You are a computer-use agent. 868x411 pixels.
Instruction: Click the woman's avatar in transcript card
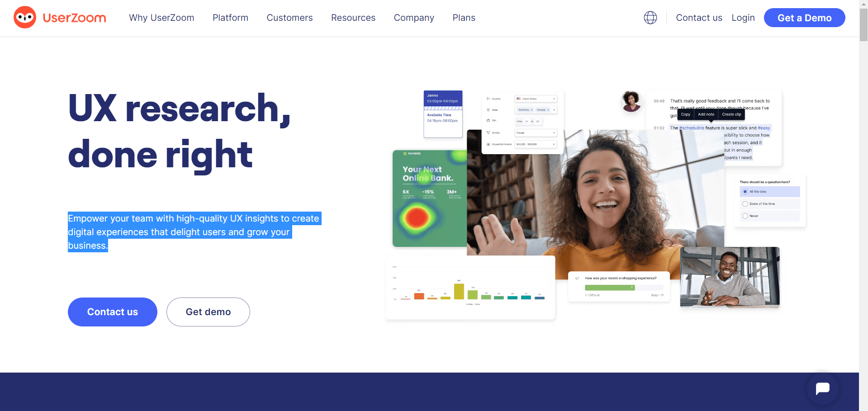[x=631, y=101]
